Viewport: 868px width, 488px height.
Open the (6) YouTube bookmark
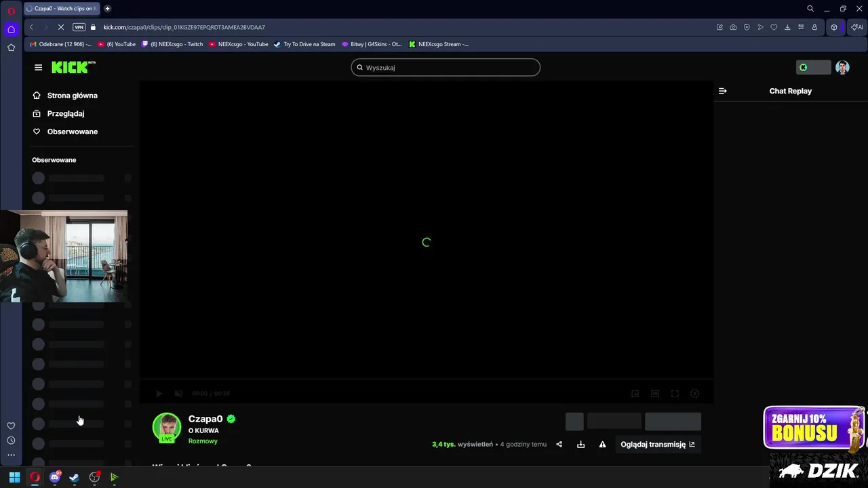click(x=117, y=44)
